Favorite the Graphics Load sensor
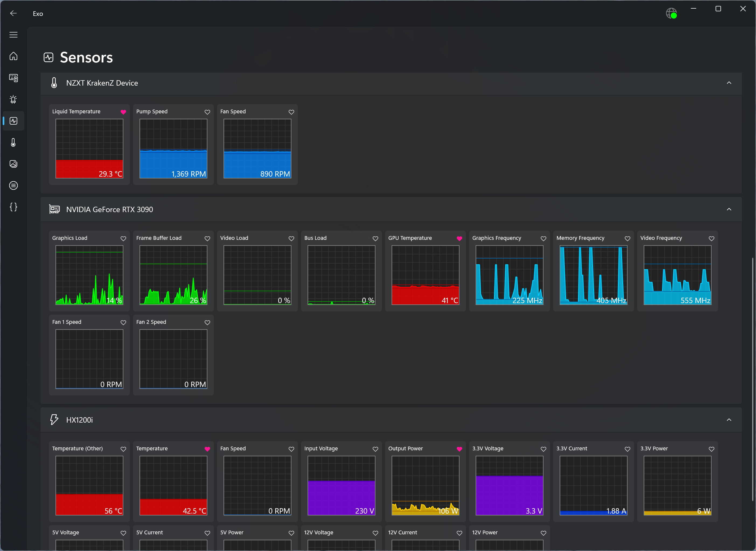Image resolution: width=756 pixels, height=551 pixels. (123, 238)
